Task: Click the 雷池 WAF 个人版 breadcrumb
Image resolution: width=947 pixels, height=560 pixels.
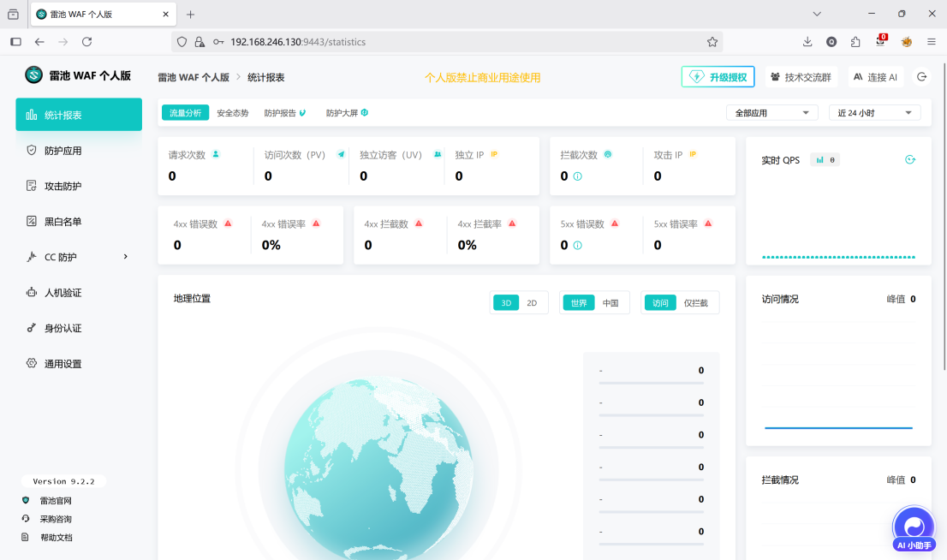Action: coord(194,77)
